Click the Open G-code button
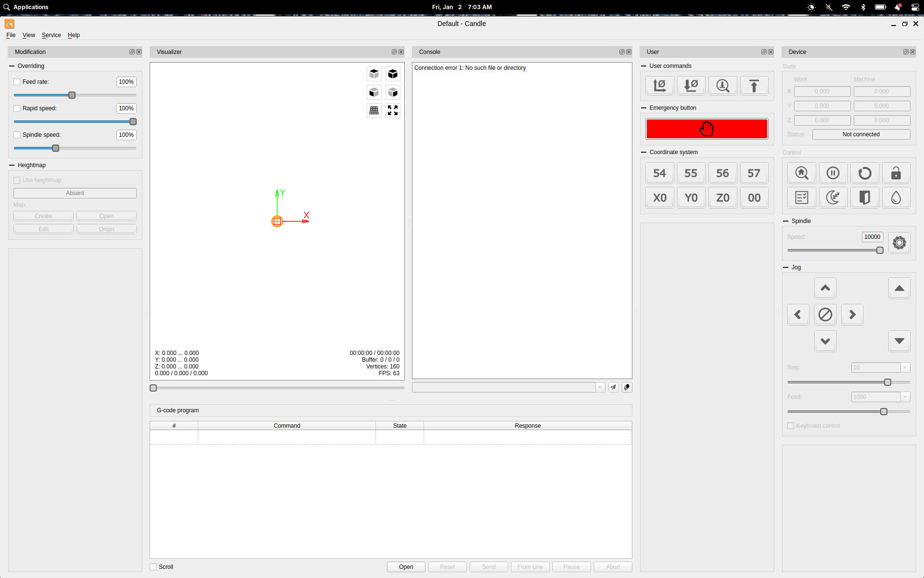Image resolution: width=924 pixels, height=578 pixels. (x=406, y=567)
